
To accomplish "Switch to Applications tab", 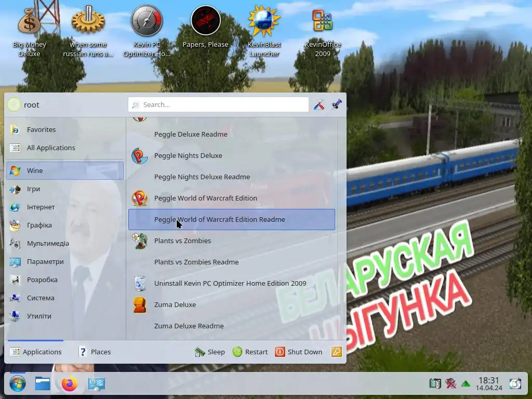I will (36, 352).
